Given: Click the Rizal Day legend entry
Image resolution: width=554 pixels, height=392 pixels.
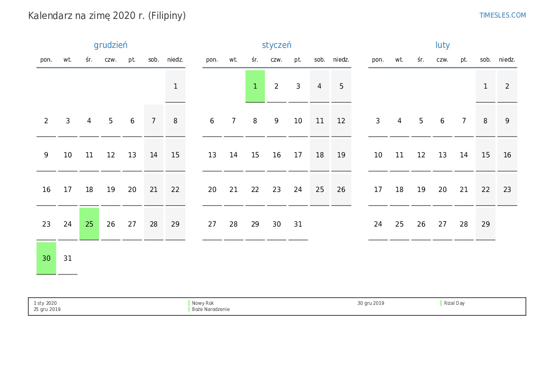Looking at the screenshot, I should (x=454, y=303).
